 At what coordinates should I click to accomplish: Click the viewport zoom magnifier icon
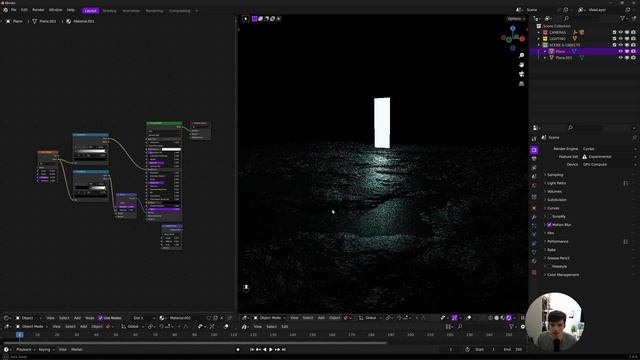pyautogui.click(x=521, y=56)
